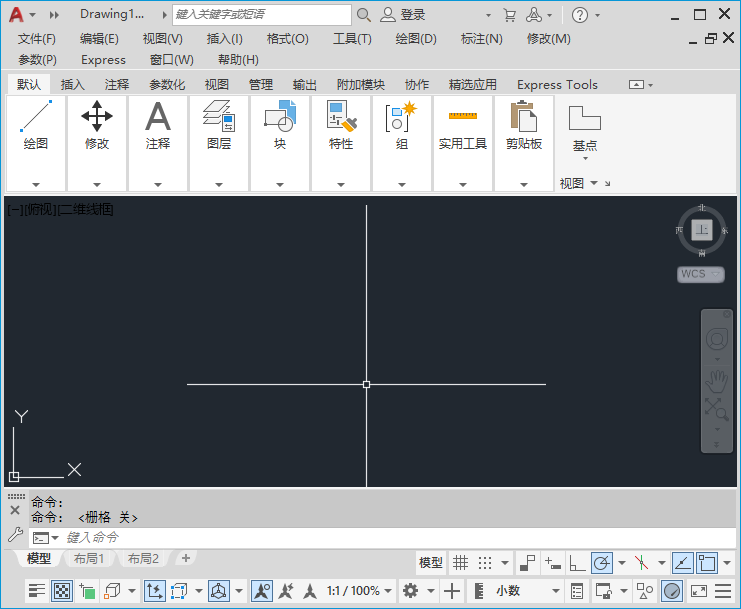The width and height of the screenshot is (741, 609).
Task: Click the 模型 space button in status bar
Action: tap(431, 563)
